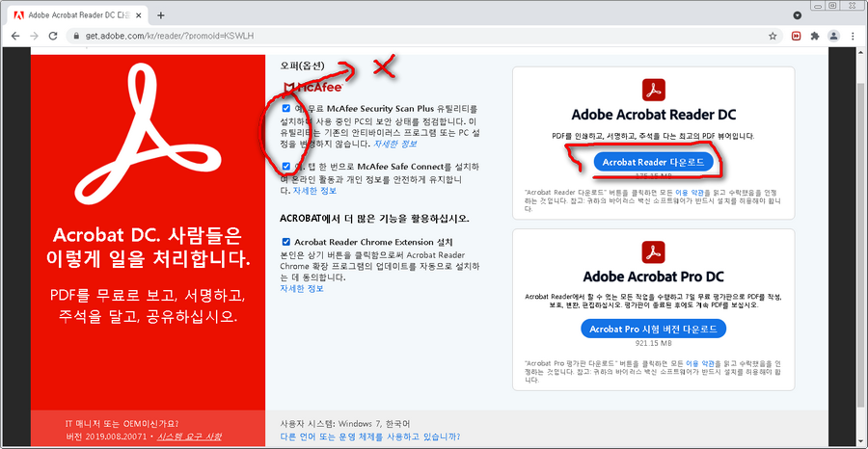Maximize the Chrome window
Viewport: 868px width, 449px height.
(832, 5)
